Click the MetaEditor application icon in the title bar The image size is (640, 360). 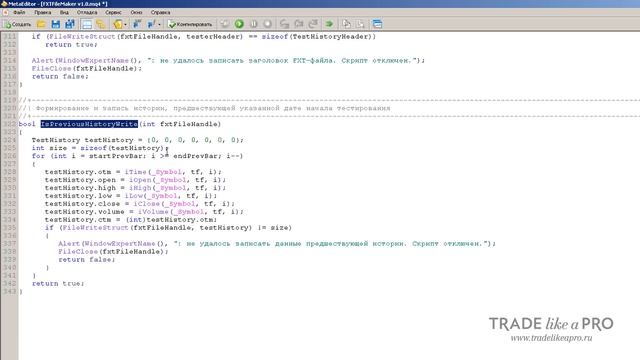pyautogui.click(x=4, y=4)
